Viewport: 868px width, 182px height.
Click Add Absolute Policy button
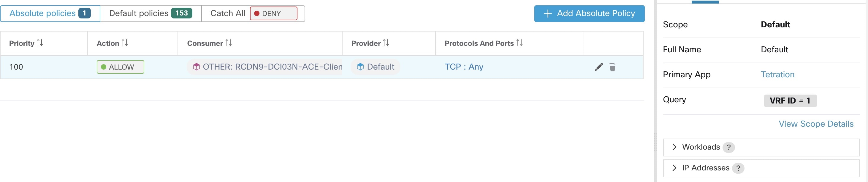(x=589, y=13)
